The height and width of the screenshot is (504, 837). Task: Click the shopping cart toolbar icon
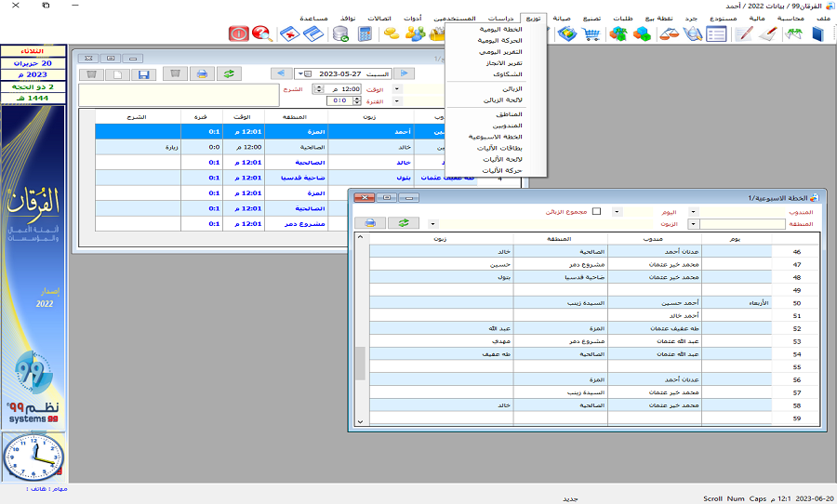pos(591,34)
